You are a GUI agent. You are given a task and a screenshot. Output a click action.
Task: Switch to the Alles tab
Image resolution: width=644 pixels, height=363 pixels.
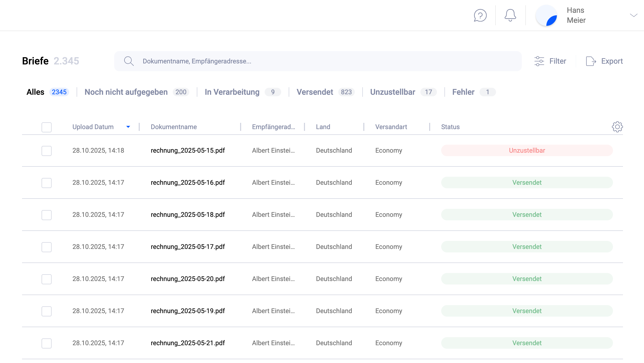[35, 92]
